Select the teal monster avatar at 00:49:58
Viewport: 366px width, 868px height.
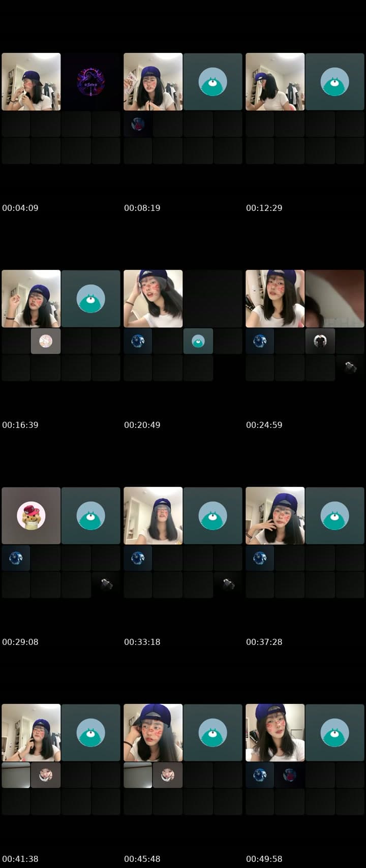click(x=335, y=733)
